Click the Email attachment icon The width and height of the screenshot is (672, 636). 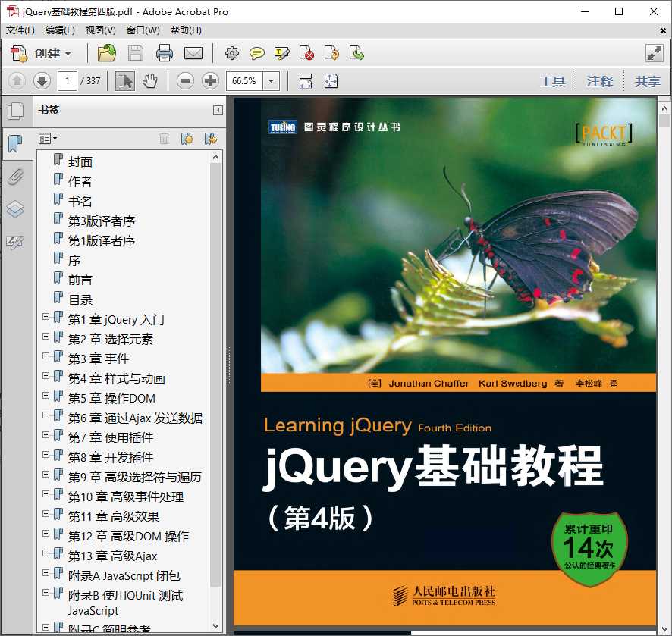pyautogui.click(x=193, y=54)
